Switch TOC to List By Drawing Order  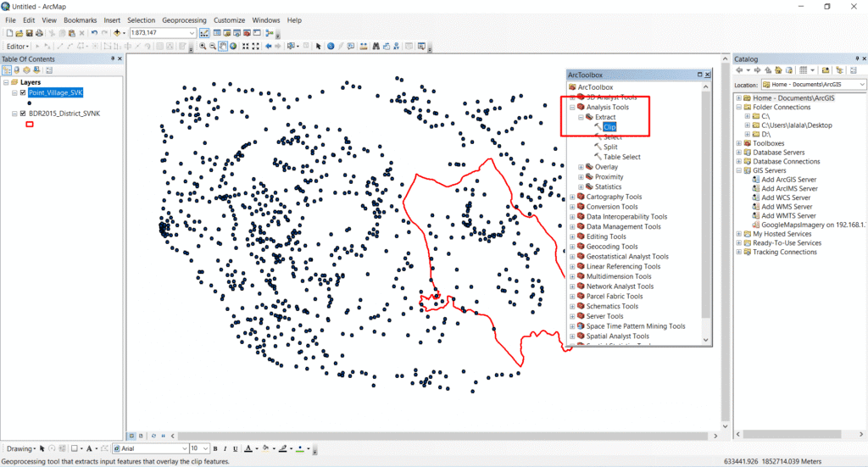pos(7,70)
